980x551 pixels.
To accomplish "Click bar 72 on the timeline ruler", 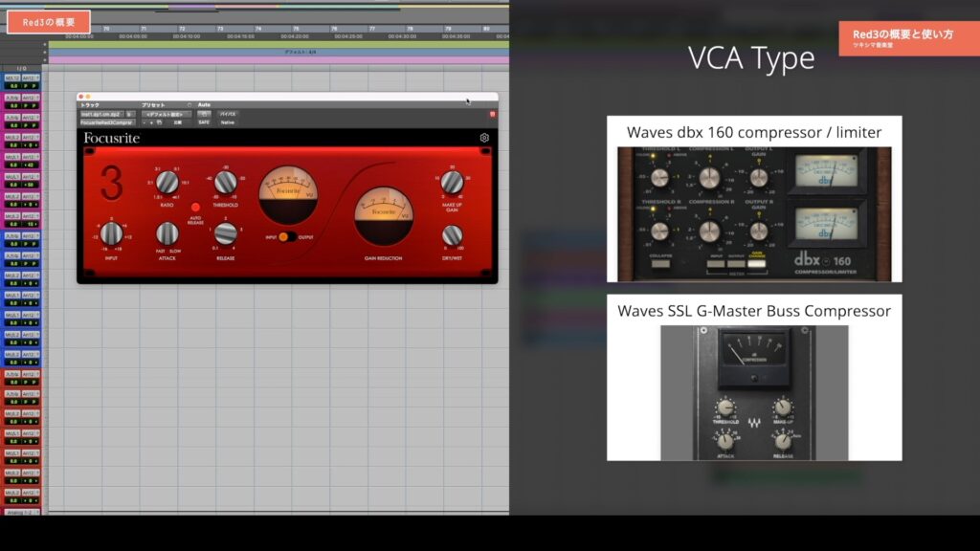I will [183, 29].
